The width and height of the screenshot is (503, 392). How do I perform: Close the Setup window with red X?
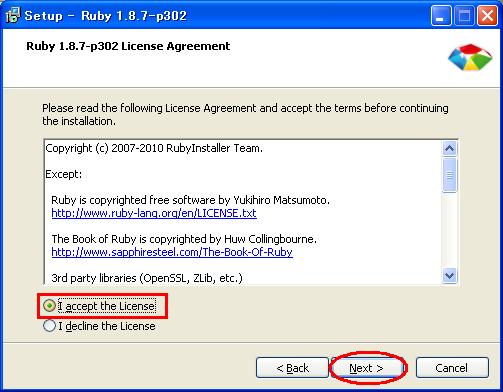487,16
